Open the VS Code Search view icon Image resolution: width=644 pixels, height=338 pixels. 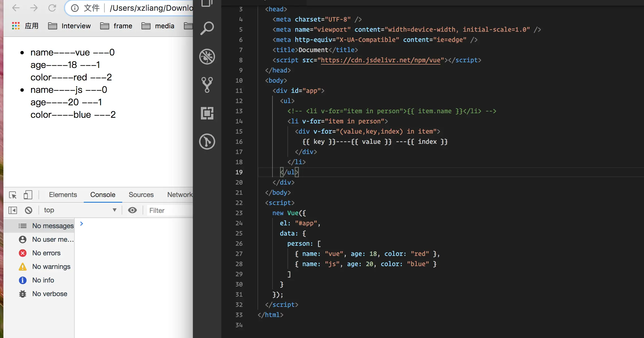tap(207, 28)
